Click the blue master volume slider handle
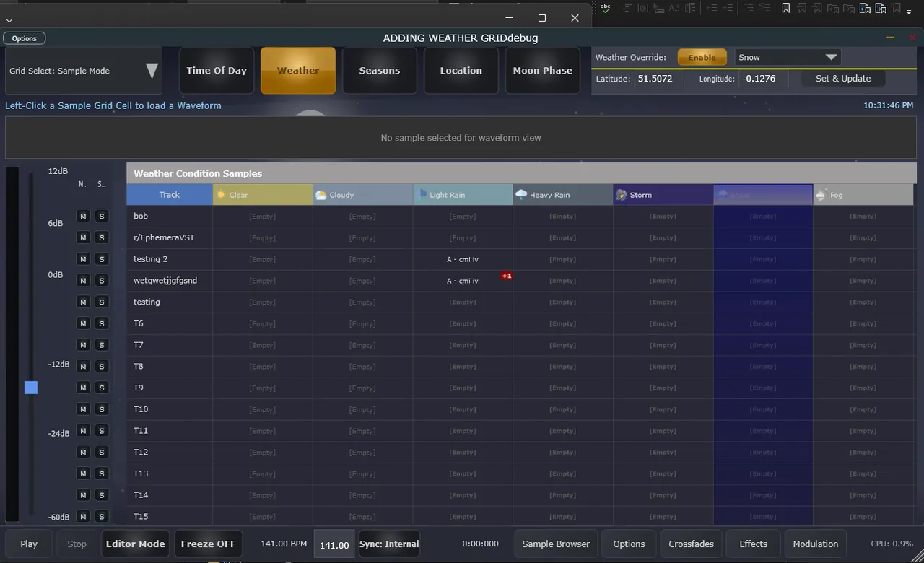924x563 pixels. (x=31, y=388)
